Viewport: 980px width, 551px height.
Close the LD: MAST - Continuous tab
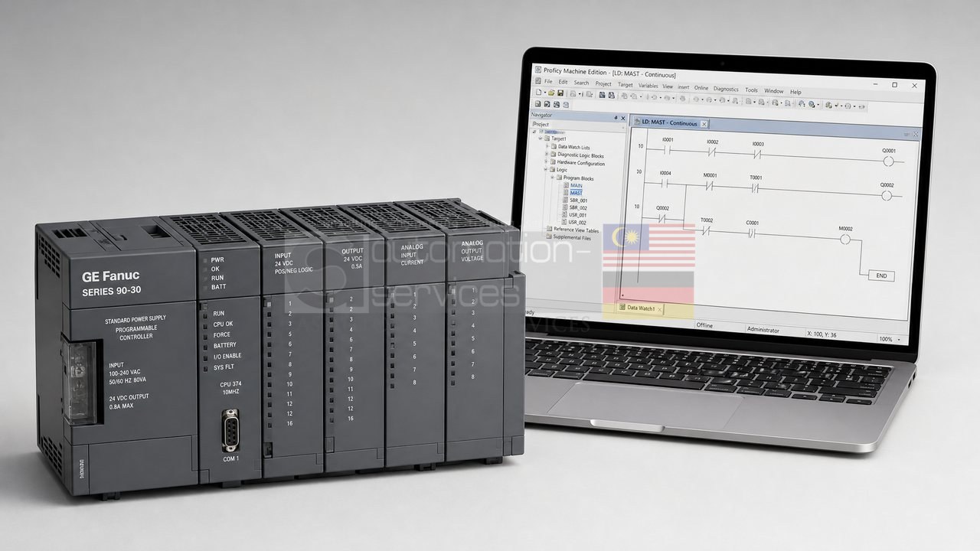tap(704, 124)
